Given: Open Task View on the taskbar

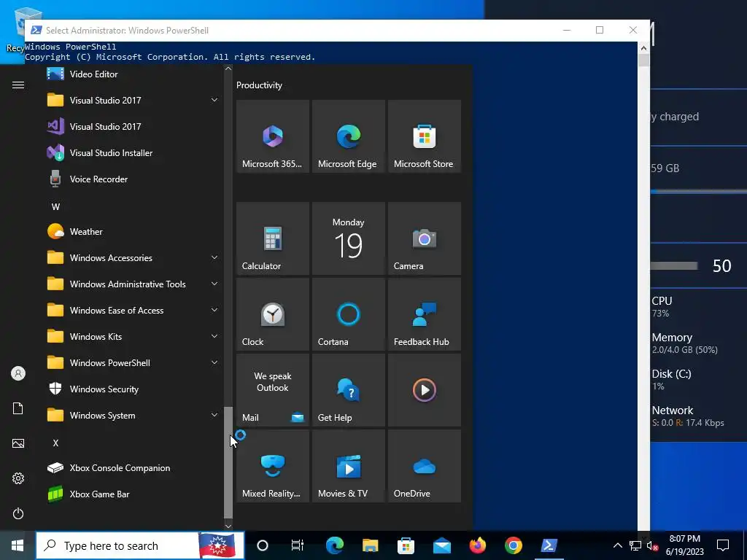Looking at the screenshot, I should click(x=298, y=545).
